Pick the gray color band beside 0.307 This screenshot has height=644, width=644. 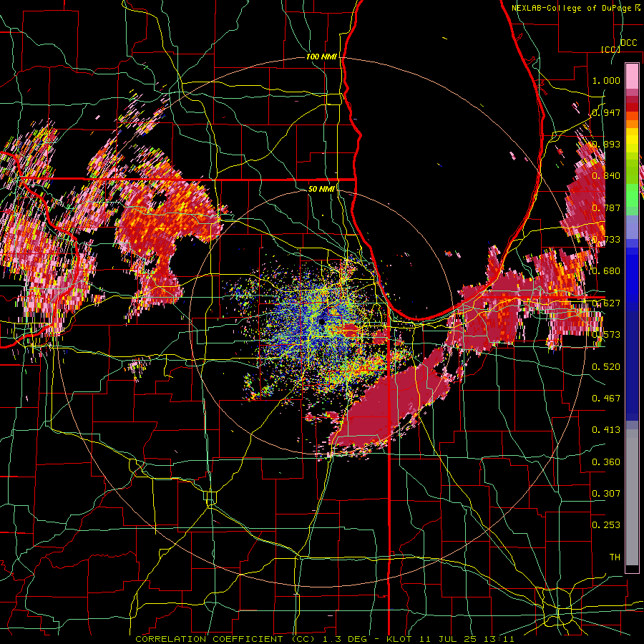pos(632,497)
